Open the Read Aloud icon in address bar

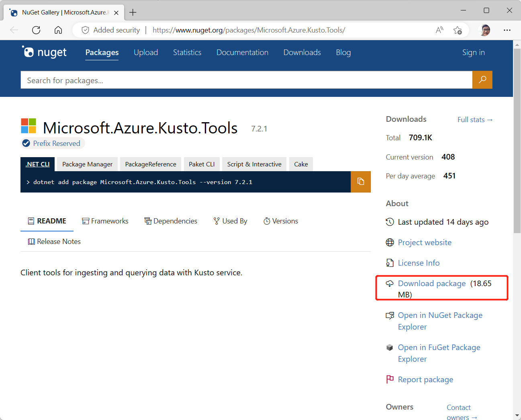point(439,30)
